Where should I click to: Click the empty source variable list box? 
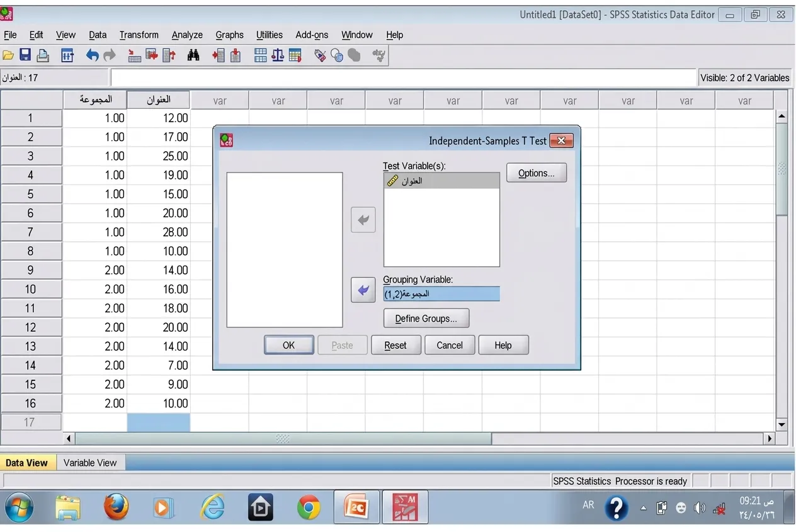[x=285, y=250]
